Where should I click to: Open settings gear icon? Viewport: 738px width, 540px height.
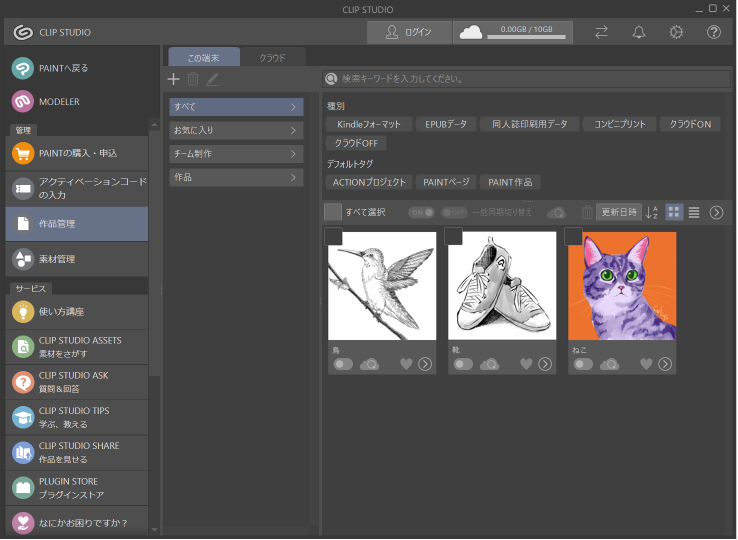(x=676, y=32)
